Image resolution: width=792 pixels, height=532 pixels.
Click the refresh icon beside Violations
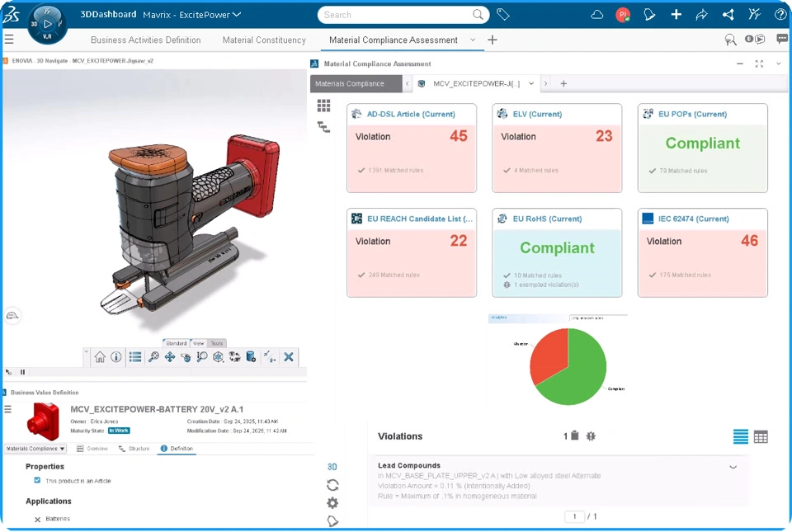tap(332, 485)
